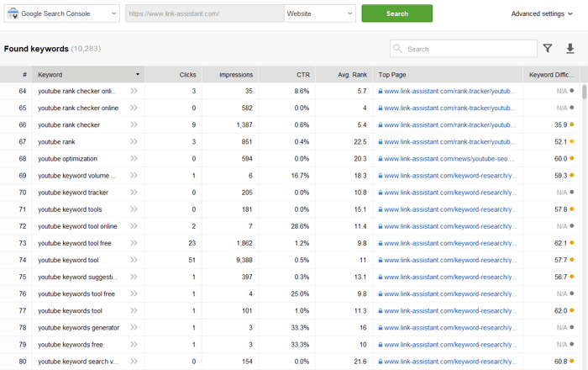Click the double-arrow icon for youtube keyword tool free

134,243
